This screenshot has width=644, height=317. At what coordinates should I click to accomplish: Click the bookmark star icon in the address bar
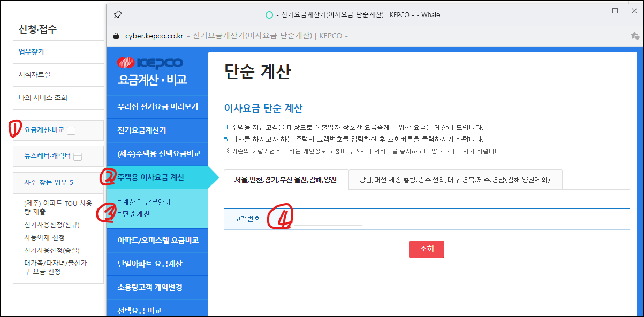coord(635,34)
